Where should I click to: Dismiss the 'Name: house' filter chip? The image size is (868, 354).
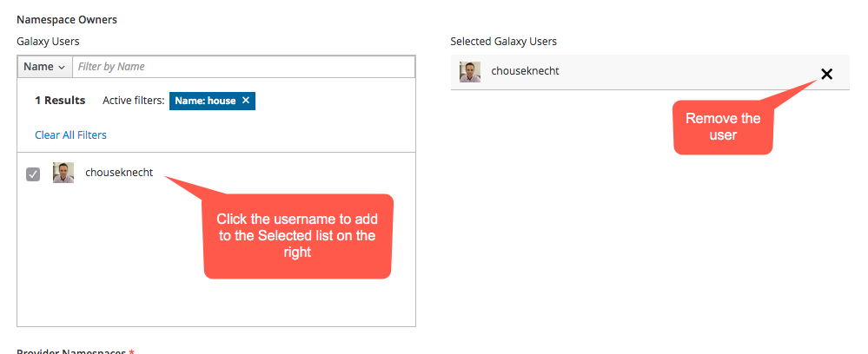246,100
